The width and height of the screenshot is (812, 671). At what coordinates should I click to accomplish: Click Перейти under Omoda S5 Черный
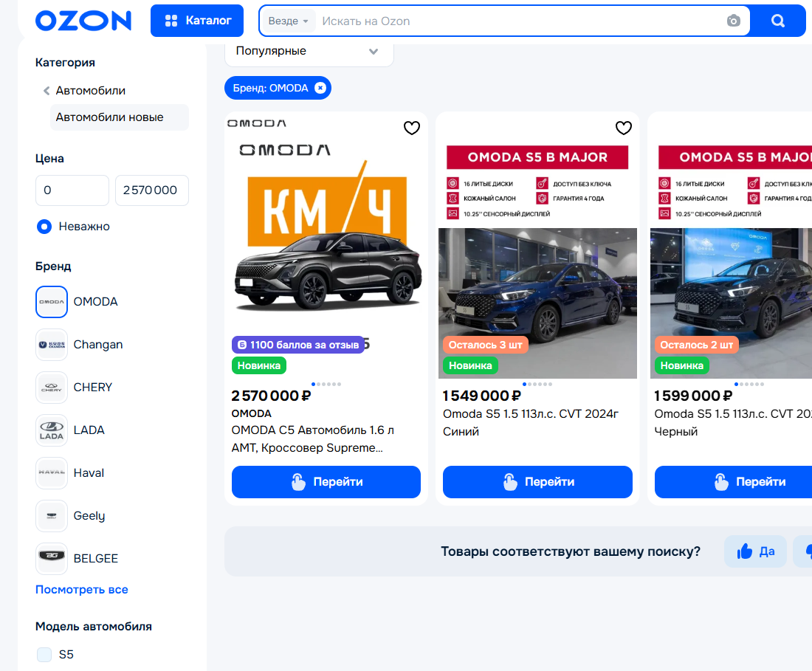pos(733,482)
